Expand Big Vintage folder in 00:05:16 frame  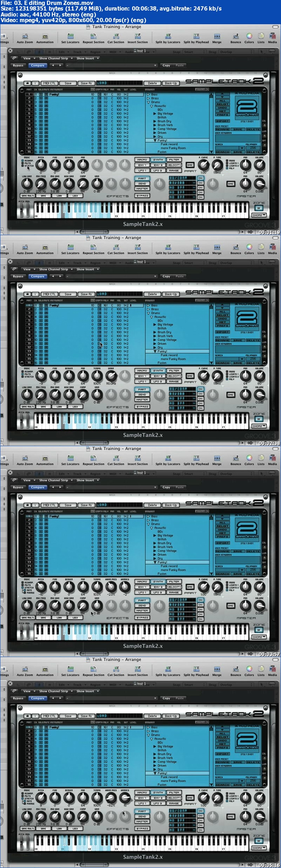click(x=155, y=747)
